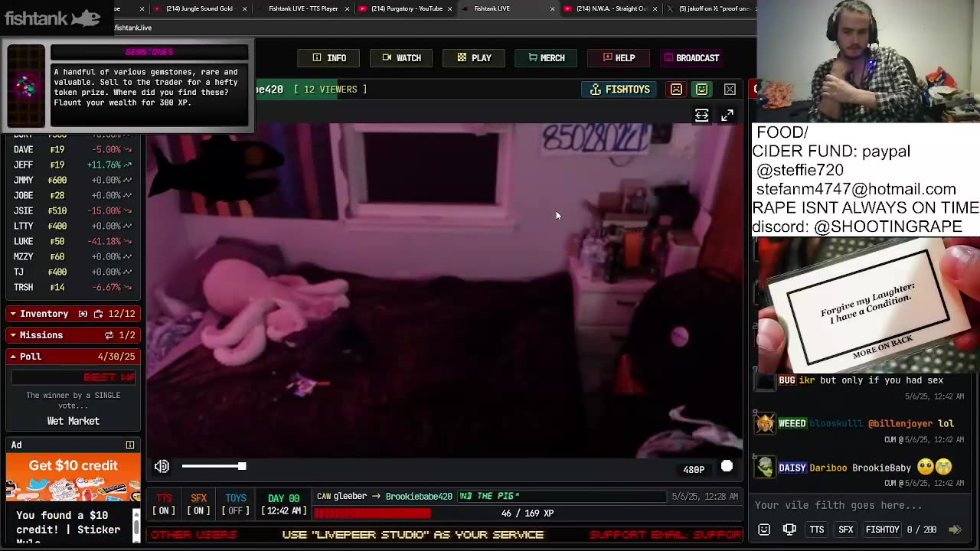Select the TRSH stock row
This screenshot has width=980, height=551.
[x=73, y=287]
